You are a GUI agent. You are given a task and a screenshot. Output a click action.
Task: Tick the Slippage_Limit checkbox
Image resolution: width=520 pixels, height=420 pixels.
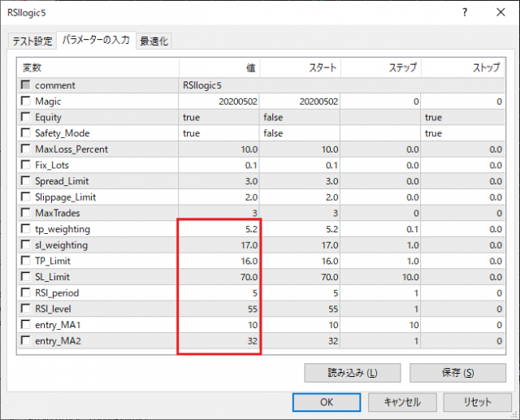coord(25,197)
